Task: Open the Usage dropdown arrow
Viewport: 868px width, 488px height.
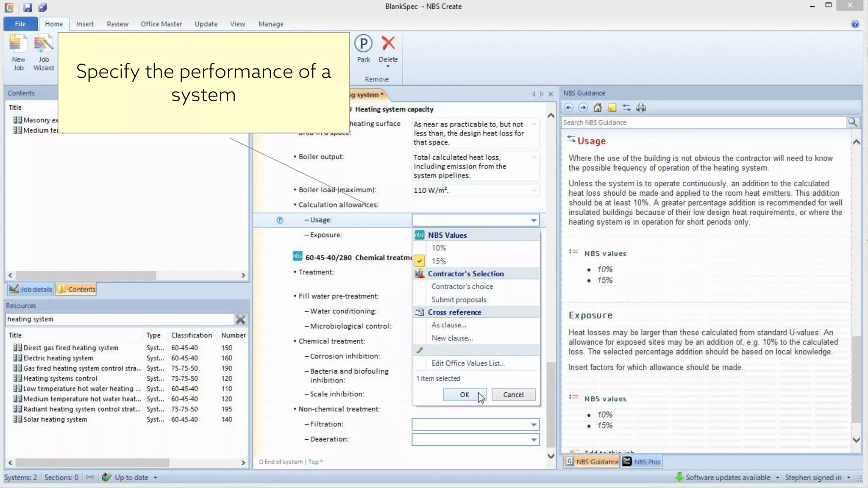Action: (x=534, y=220)
